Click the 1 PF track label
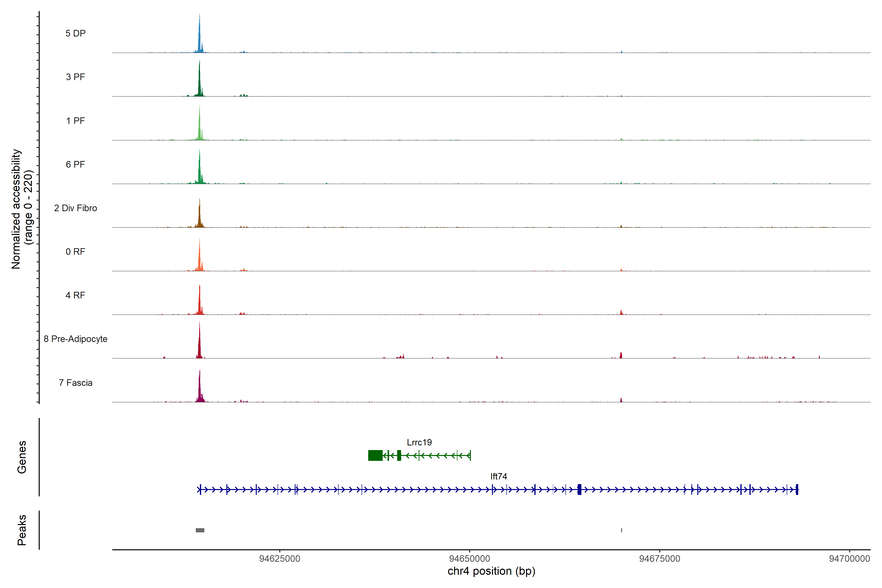Viewport: 882px width, 588px height. [x=75, y=121]
